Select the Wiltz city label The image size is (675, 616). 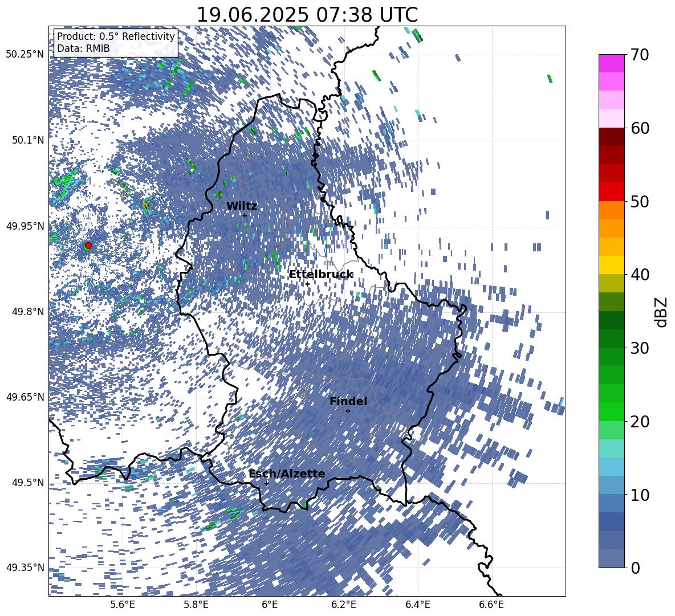[242, 206]
